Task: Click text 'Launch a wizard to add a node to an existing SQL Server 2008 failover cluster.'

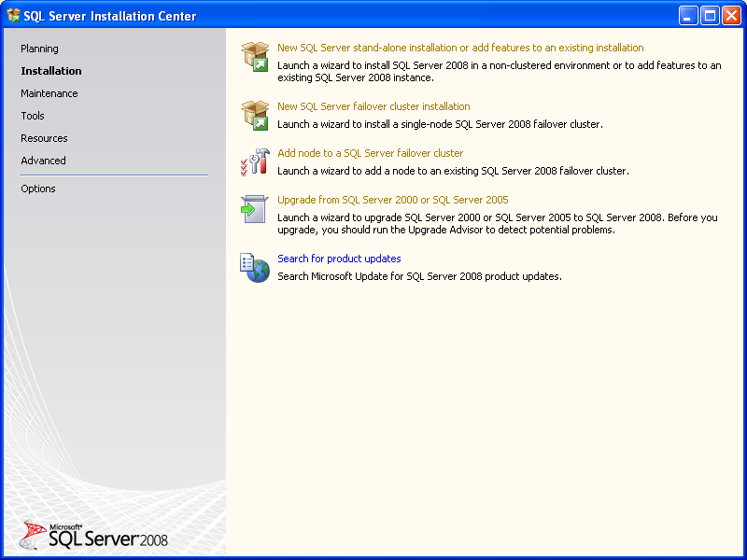Action: click(453, 171)
